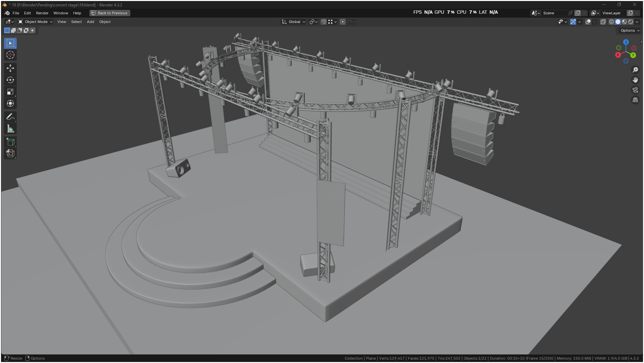Image resolution: width=644 pixels, height=363 pixels.
Task: Activate the 3D Cursor tool
Action: (10, 55)
